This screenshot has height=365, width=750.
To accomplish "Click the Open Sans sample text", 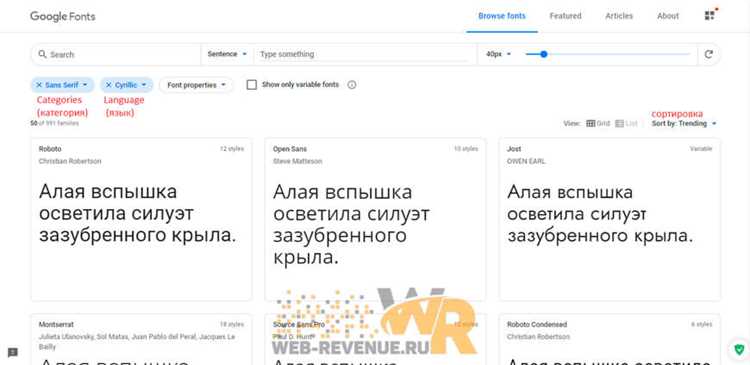I will (351, 224).
